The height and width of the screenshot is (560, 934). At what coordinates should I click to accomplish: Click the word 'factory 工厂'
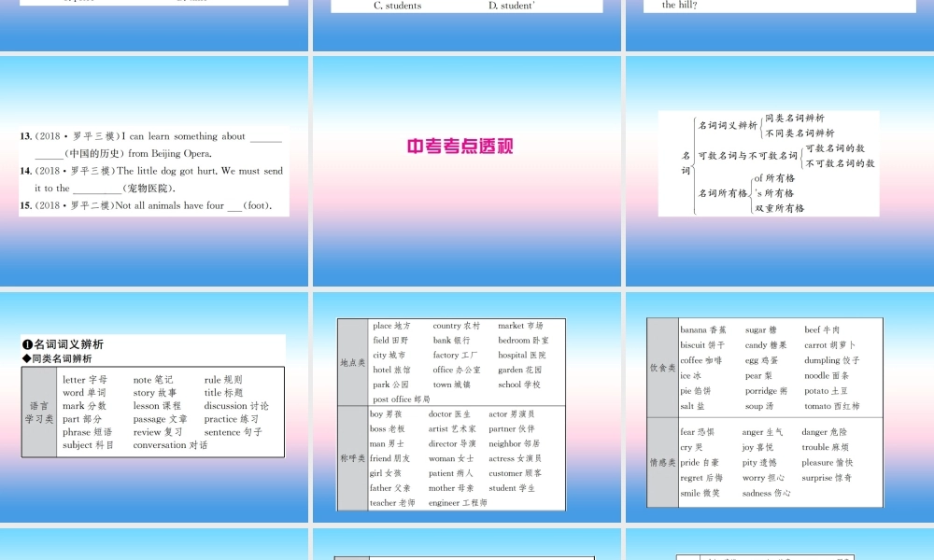point(455,356)
